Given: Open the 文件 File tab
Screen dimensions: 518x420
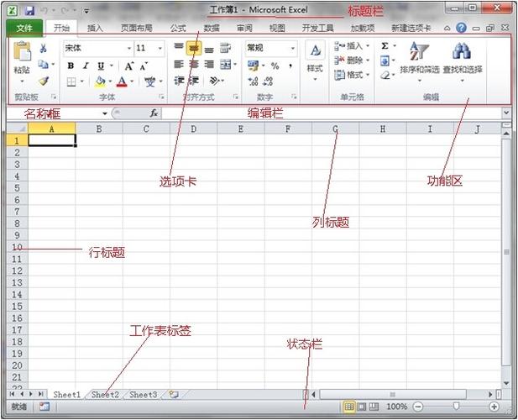Looking at the screenshot, I should point(24,28).
